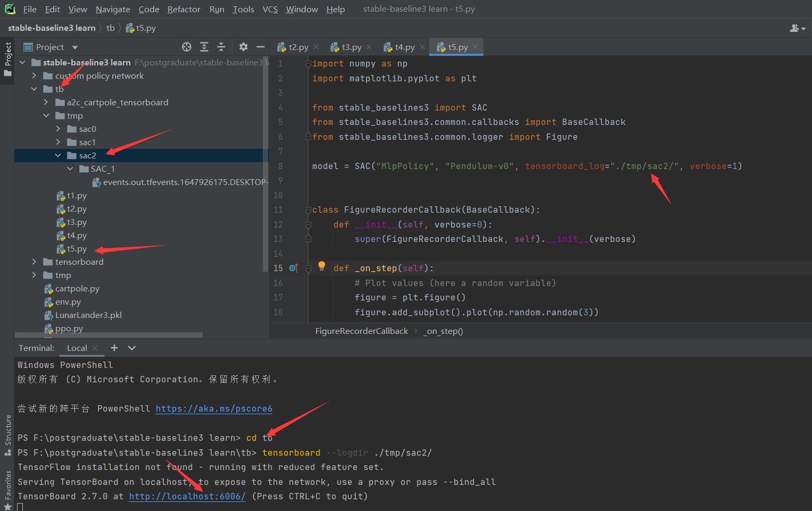Select env.py in the project tree

[63, 301]
